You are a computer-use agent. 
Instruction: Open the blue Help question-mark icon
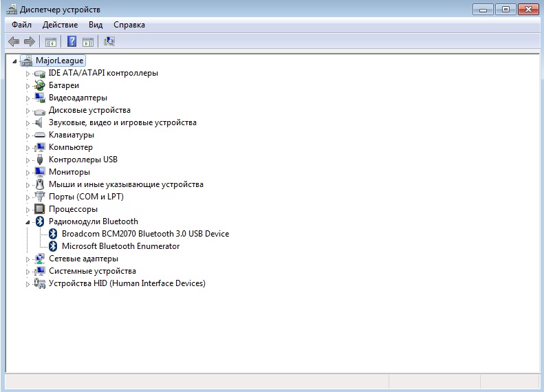pos(72,42)
